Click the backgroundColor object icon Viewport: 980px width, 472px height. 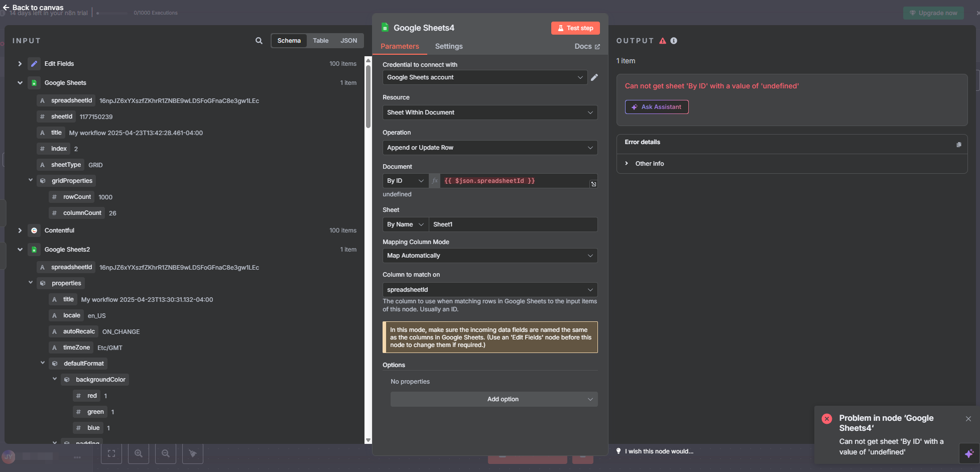pyautogui.click(x=67, y=380)
